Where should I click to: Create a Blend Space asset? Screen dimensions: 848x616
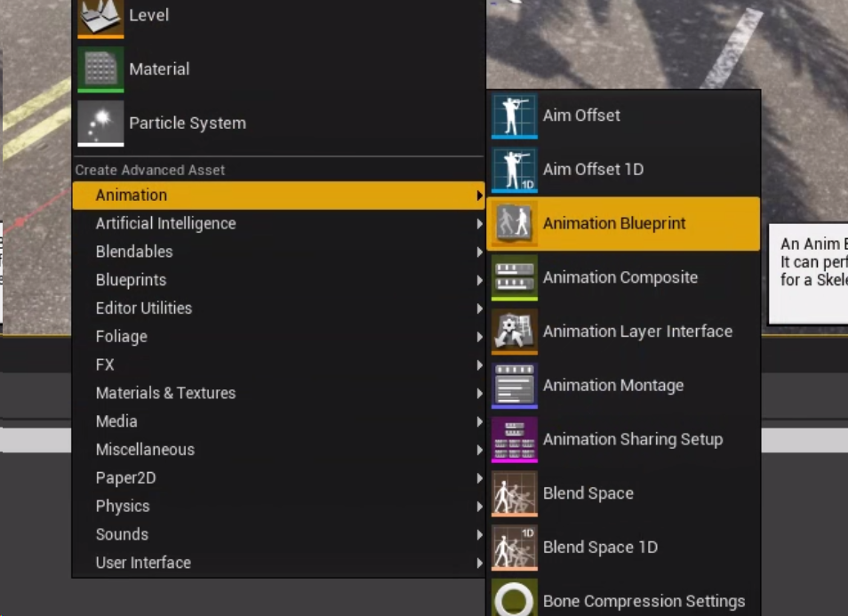tap(588, 493)
